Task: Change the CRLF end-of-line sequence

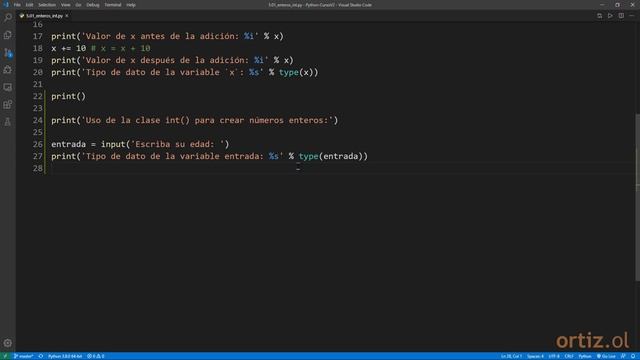Action: [x=569, y=356]
